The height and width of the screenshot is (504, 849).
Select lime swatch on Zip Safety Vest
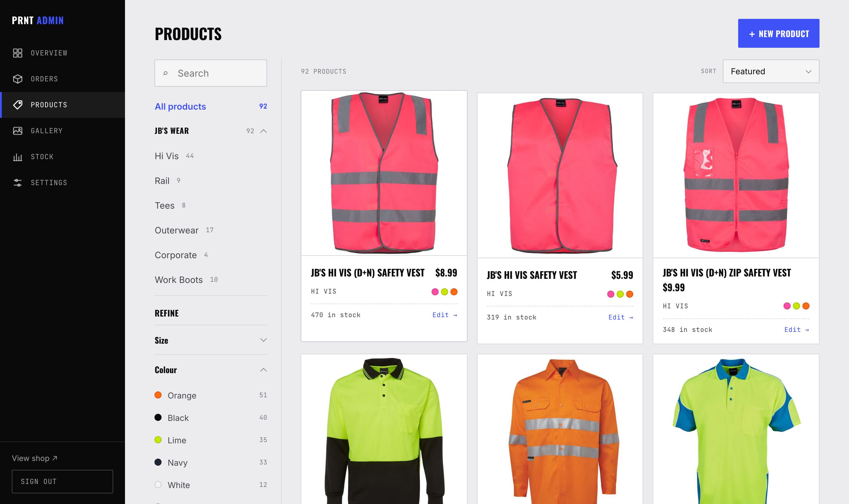click(x=796, y=306)
